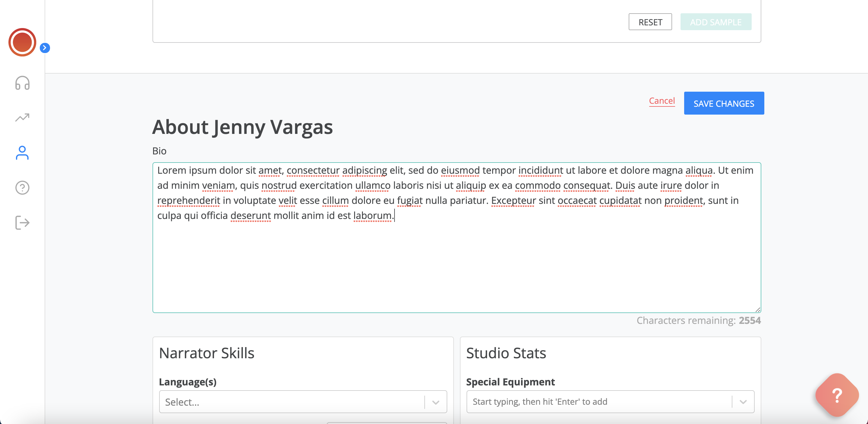Click the ADD SAMPLE button
The width and height of the screenshot is (868, 424).
(716, 22)
